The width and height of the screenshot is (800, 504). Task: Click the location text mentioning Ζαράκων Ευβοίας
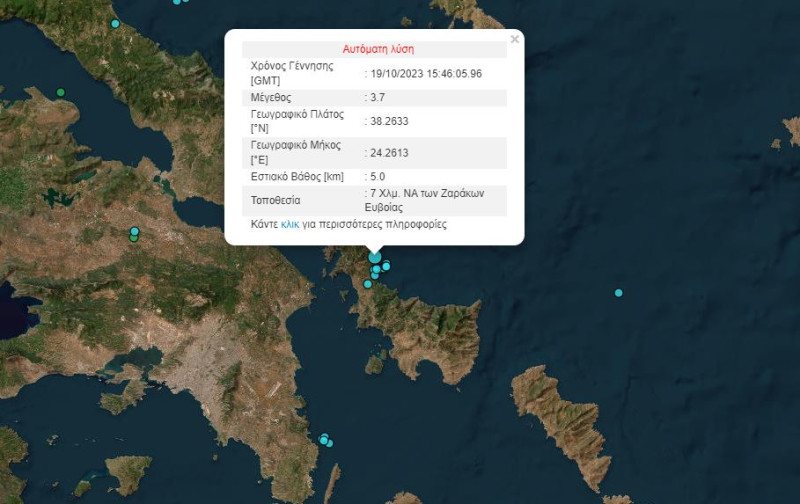(428, 200)
